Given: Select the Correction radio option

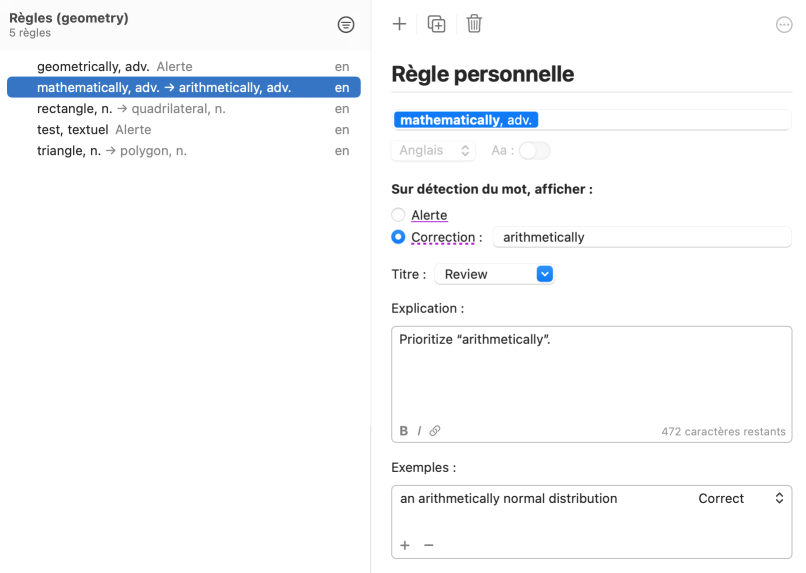Looking at the screenshot, I should (x=399, y=237).
